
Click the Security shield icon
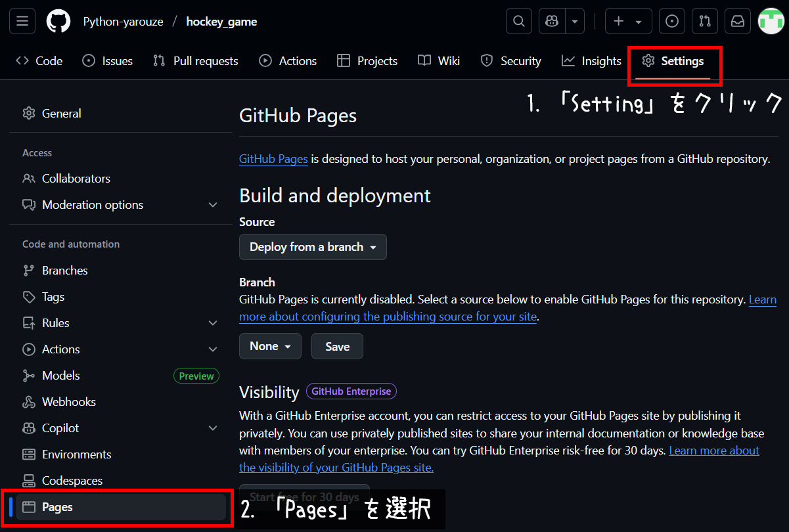[487, 61]
